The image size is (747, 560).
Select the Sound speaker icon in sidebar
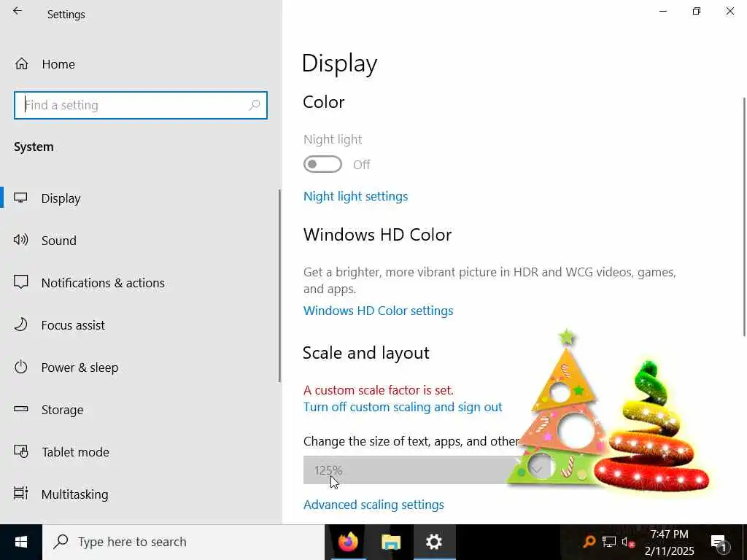20,239
